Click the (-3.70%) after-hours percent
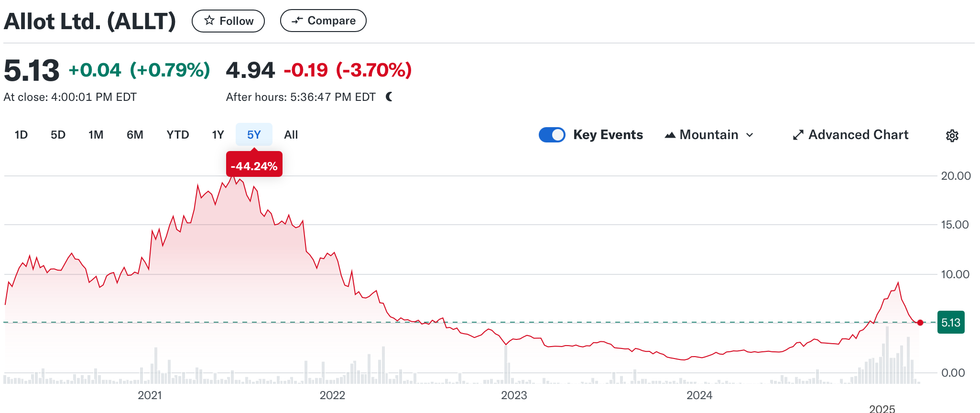The width and height of the screenshot is (980, 413). point(374,70)
